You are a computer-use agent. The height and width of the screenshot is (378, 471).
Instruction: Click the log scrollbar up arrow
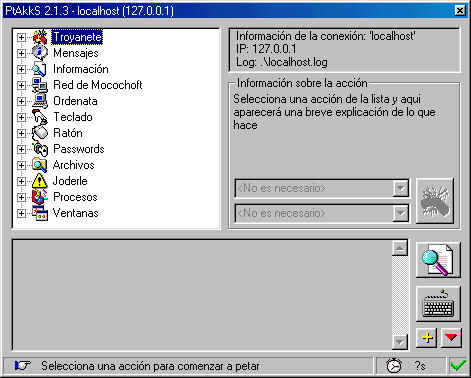pyautogui.click(x=400, y=248)
